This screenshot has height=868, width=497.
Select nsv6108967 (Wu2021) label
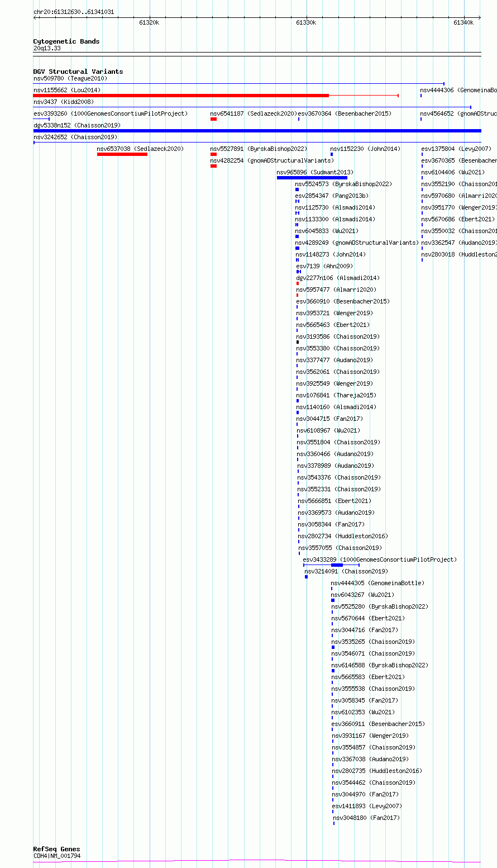[328, 430]
